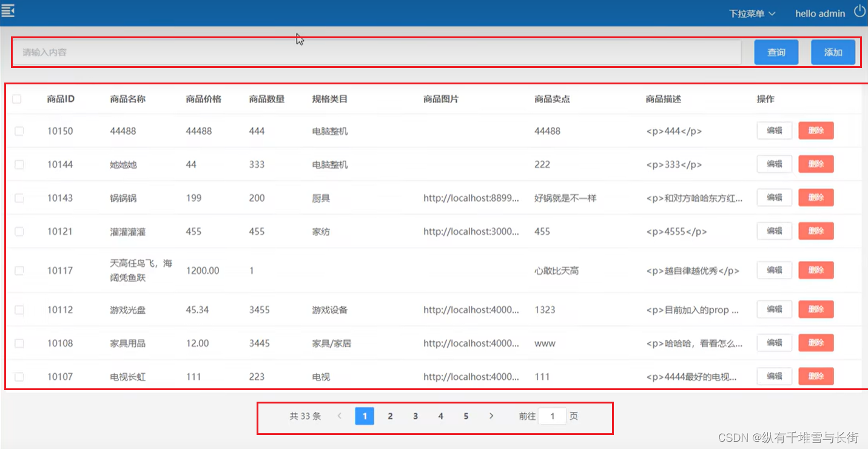
Task: Select pagination page 3
Action: coord(415,416)
